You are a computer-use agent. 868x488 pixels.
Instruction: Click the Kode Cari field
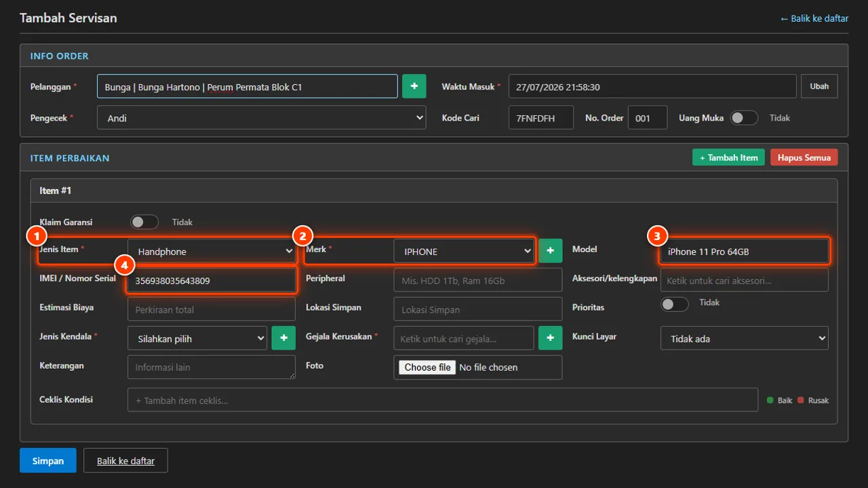click(x=541, y=117)
